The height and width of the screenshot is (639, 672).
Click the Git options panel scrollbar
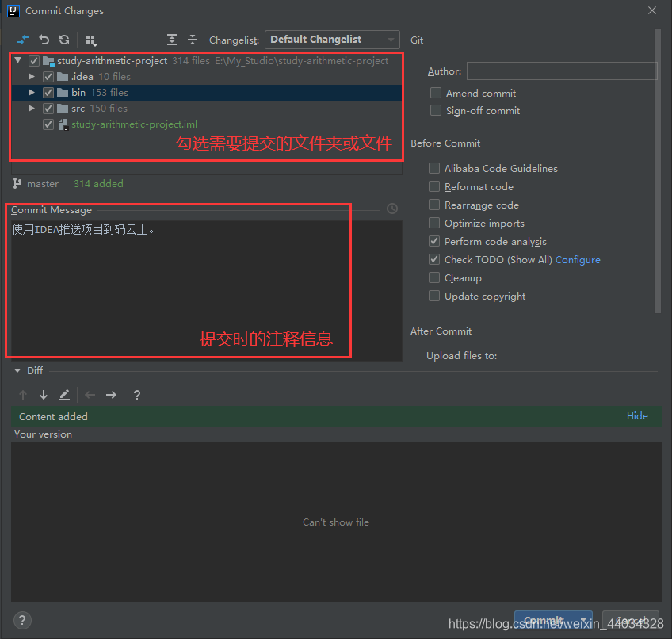coord(658,170)
